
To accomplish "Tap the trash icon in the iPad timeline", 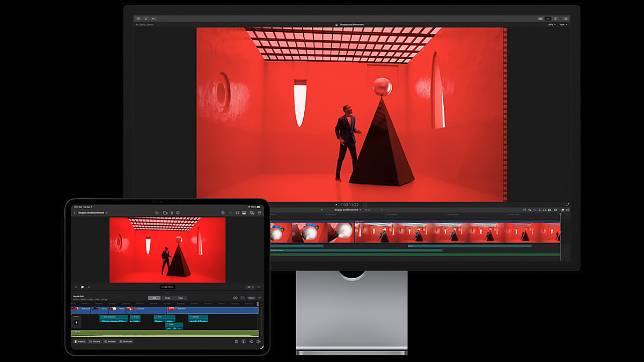I will (236, 341).
